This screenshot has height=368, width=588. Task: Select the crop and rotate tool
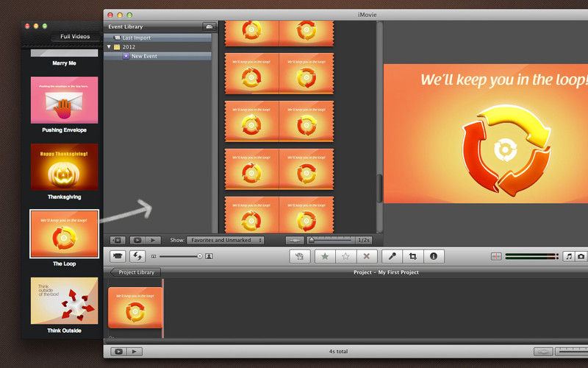[x=413, y=256]
